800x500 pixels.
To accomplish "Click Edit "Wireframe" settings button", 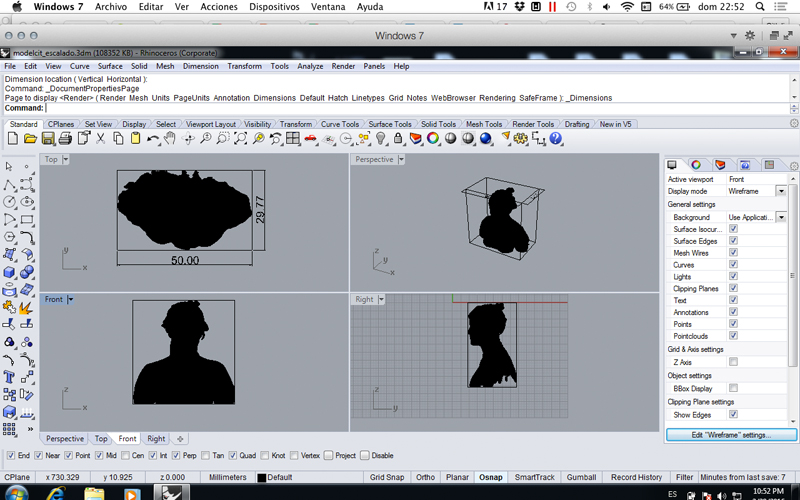I will [x=731, y=435].
